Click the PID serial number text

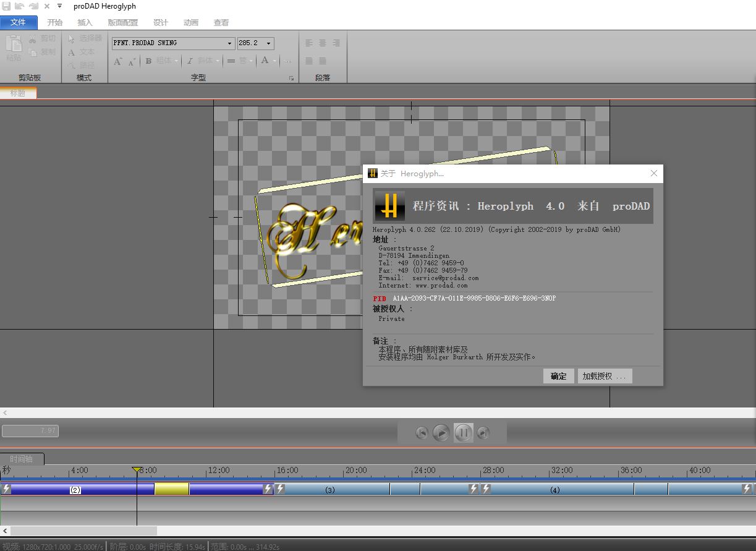tap(474, 298)
